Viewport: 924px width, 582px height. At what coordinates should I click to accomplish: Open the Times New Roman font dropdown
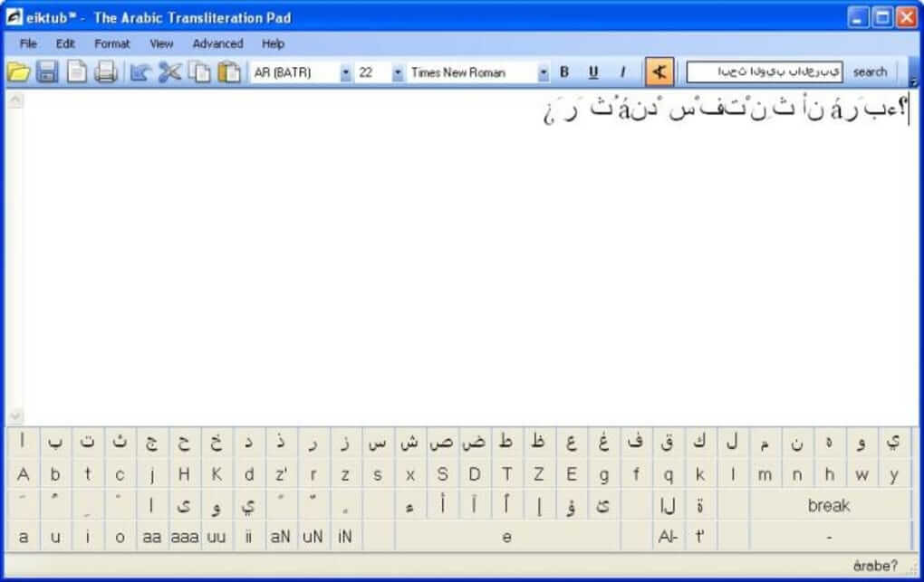(544, 73)
